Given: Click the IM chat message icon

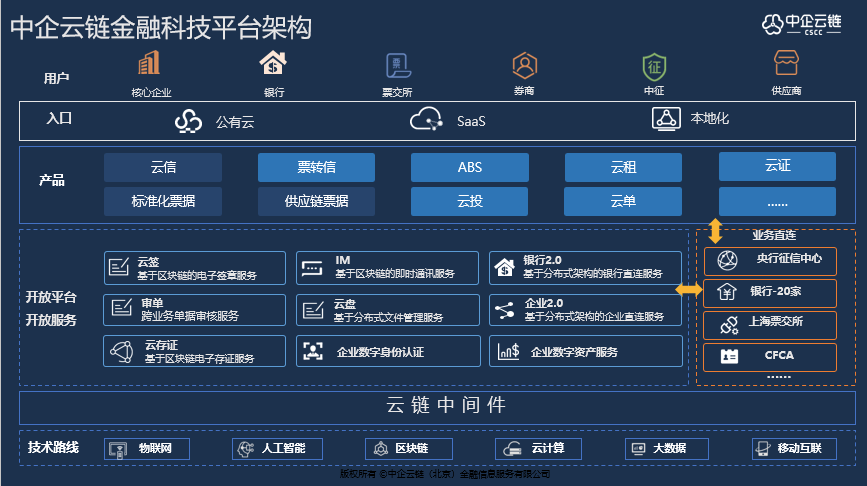Looking at the screenshot, I should point(312,268).
